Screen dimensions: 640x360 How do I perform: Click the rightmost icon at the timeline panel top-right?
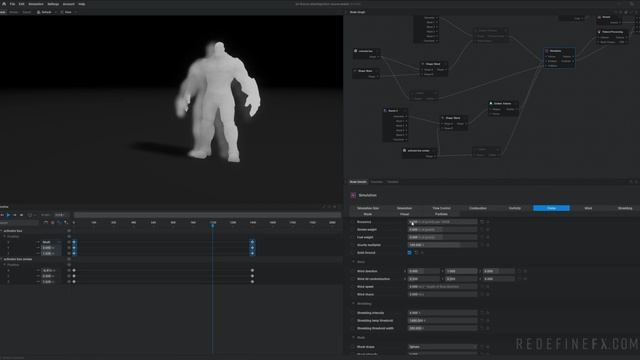coord(335,207)
